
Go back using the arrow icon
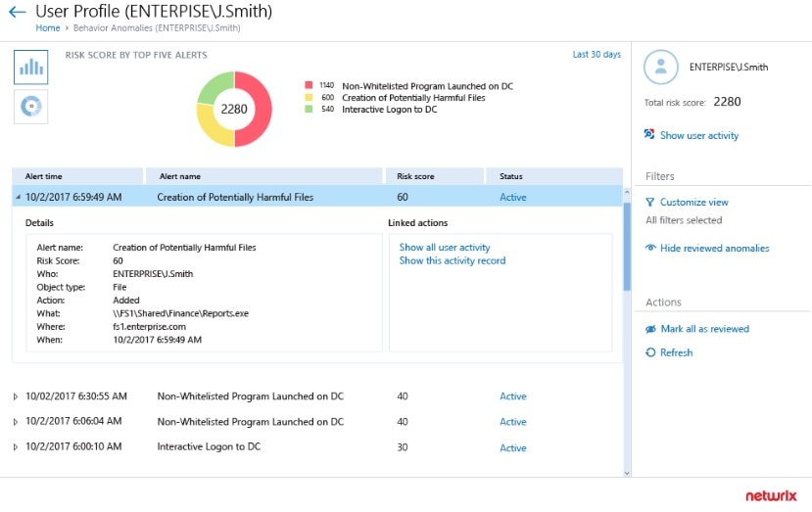(17, 12)
